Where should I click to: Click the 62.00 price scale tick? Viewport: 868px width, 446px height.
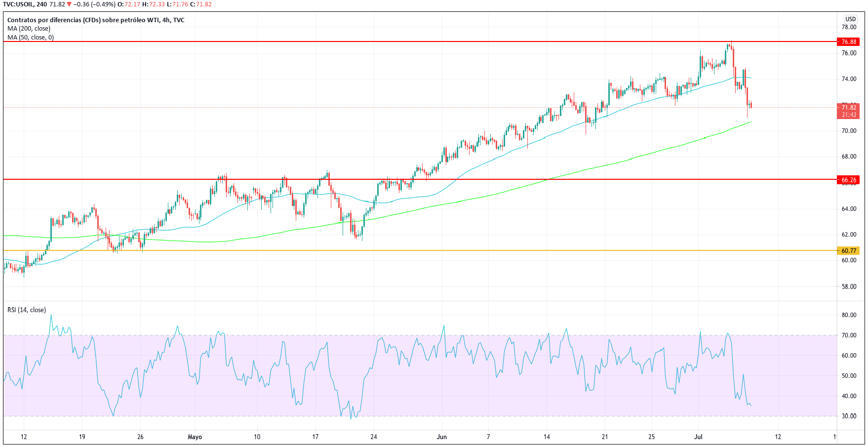coord(849,235)
